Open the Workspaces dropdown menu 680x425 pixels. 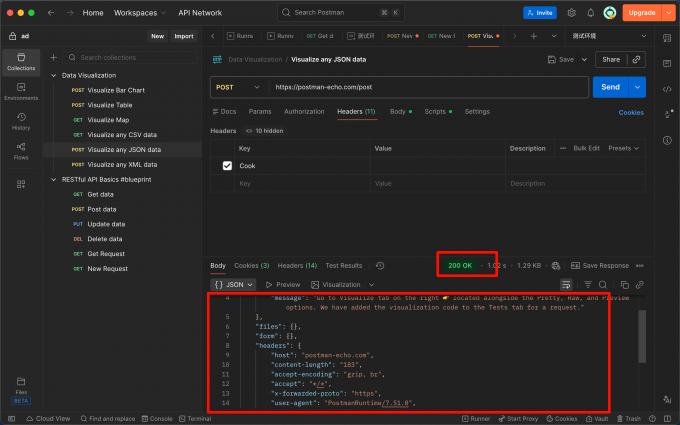140,13
